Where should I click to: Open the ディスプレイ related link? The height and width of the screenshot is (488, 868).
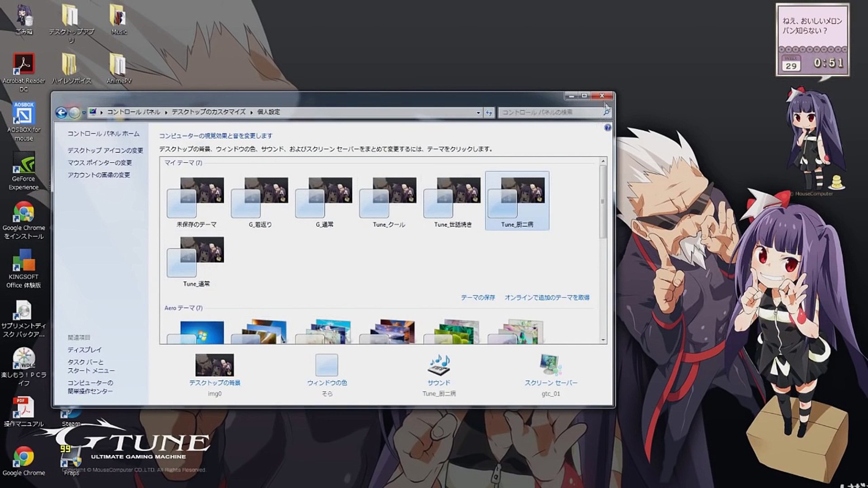(x=85, y=350)
